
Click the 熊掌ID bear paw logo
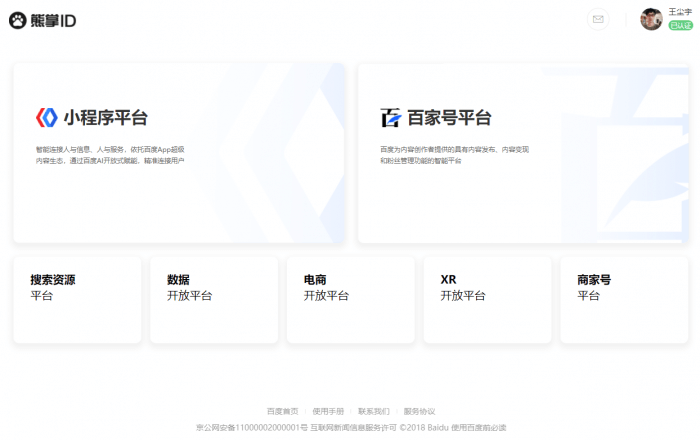point(42,21)
